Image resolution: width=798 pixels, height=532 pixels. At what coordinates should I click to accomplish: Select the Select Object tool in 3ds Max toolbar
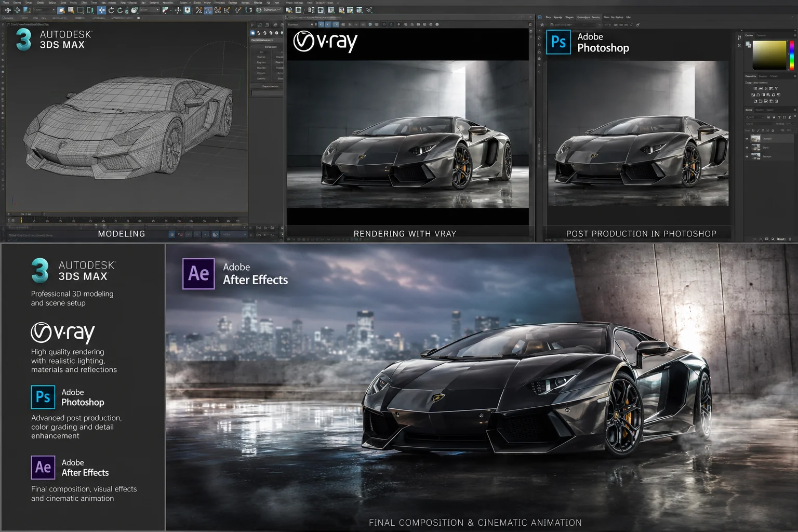click(61, 10)
